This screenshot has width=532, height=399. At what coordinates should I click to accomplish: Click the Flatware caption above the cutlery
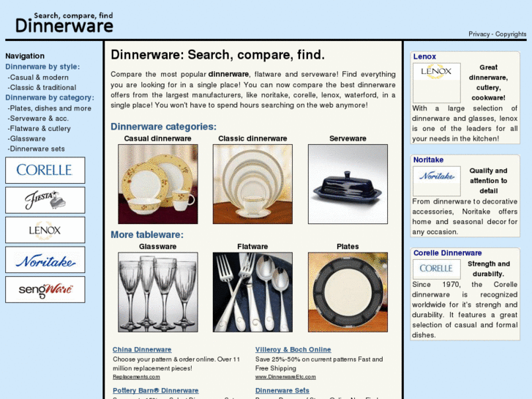coord(252,247)
